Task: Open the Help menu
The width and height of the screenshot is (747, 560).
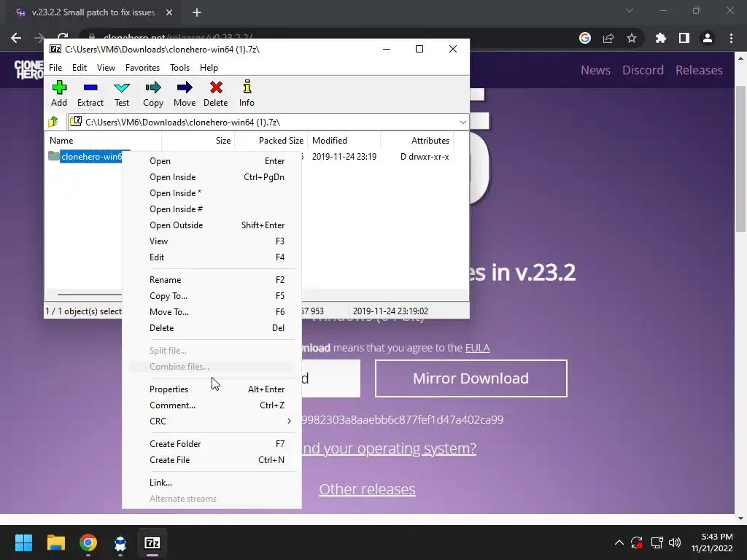Action: [x=209, y=68]
